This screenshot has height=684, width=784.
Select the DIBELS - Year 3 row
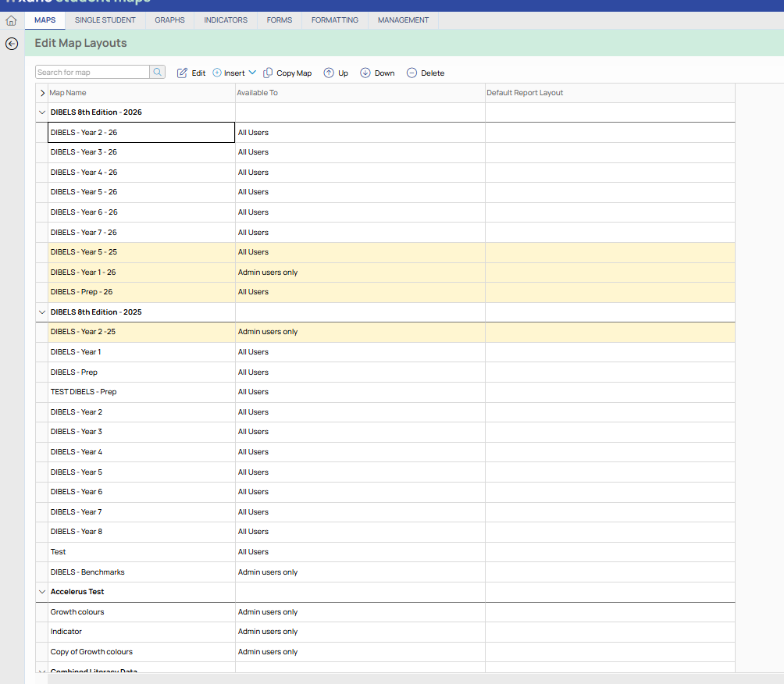(385, 432)
